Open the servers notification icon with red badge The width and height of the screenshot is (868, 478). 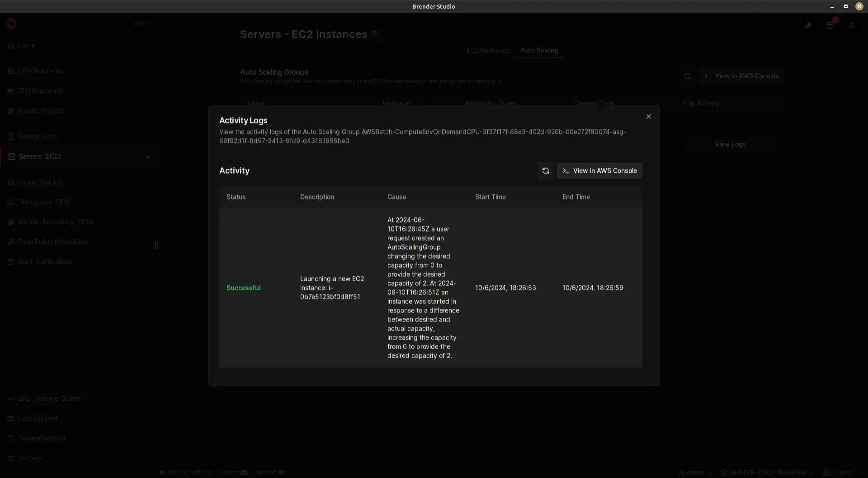[x=830, y=25]
